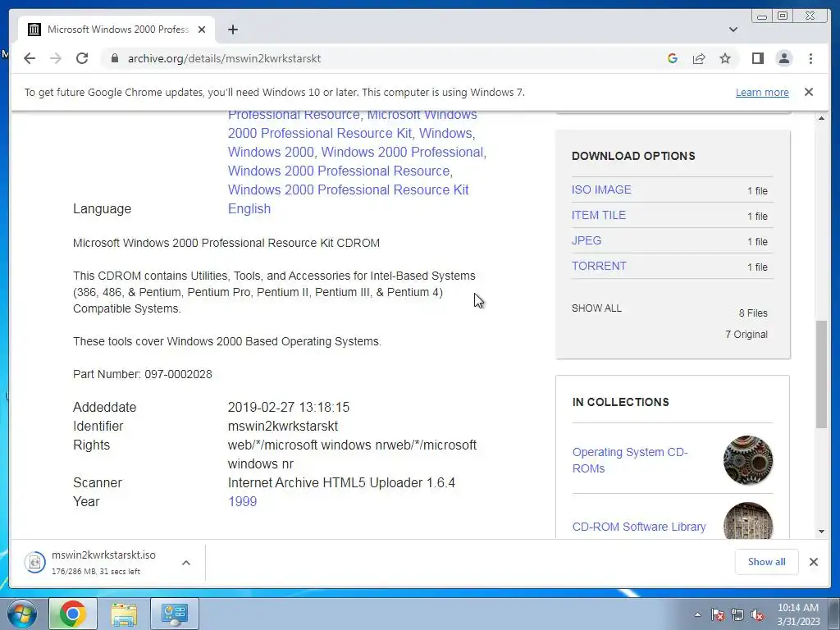Open the English language link

click(x=249, y=208)
